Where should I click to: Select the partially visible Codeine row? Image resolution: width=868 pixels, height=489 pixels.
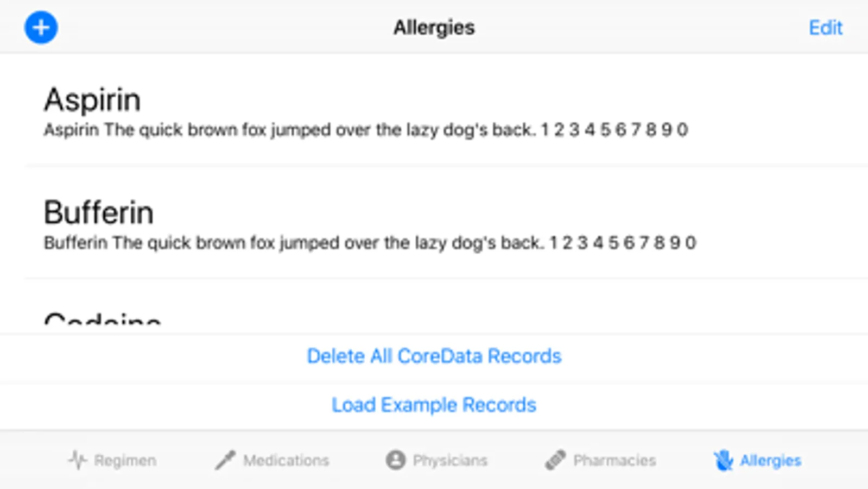click(x=103, y=319)
